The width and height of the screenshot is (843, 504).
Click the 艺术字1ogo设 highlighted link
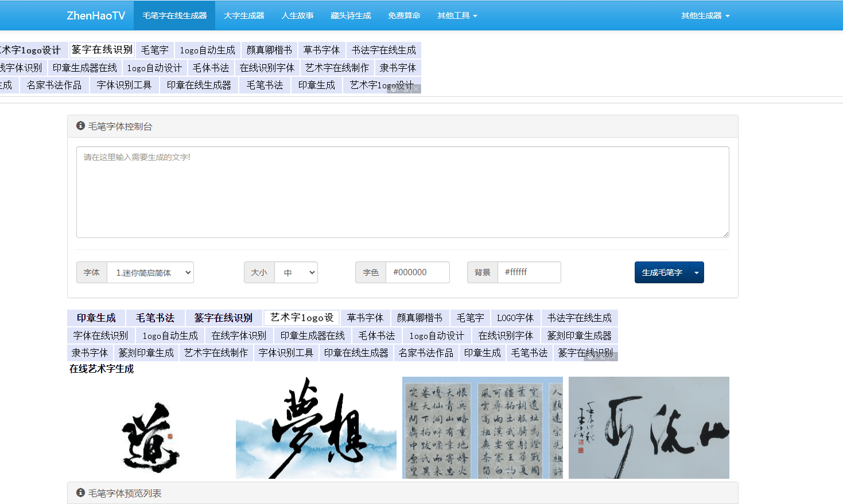pyautogui.click(x=301, y=318)
